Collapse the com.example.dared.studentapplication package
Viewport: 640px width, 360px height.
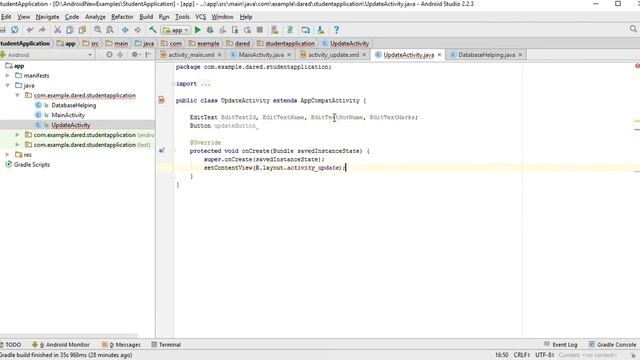click(x=17, y=95)
